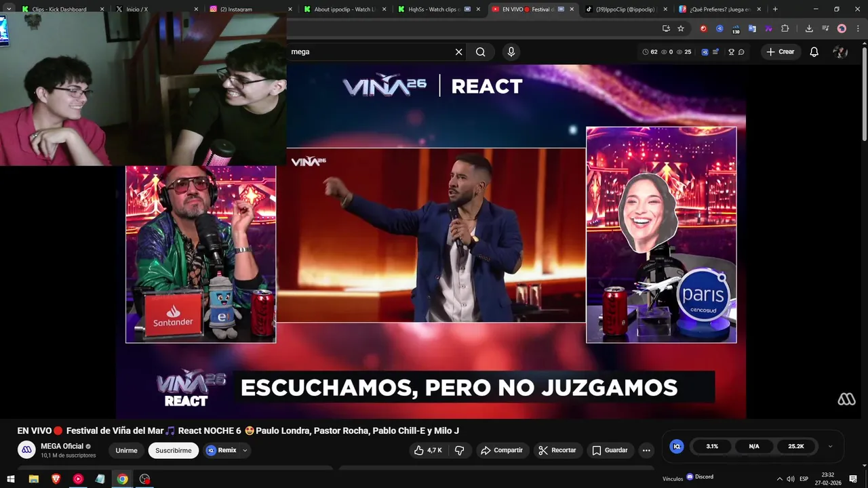Open the tab search dropdown arrow
This screenshot has height=488, width=868.
(x=9, y=9)
